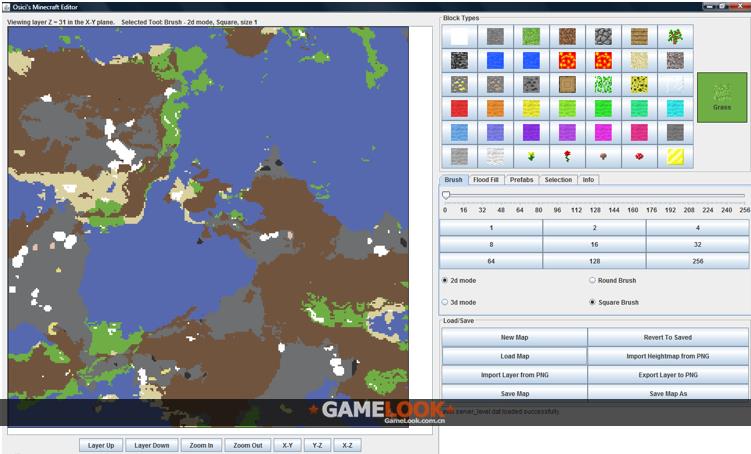Viewport: 751px width, 454px height.
Task: Click the Zoom Out button
Action: point(248,445)
